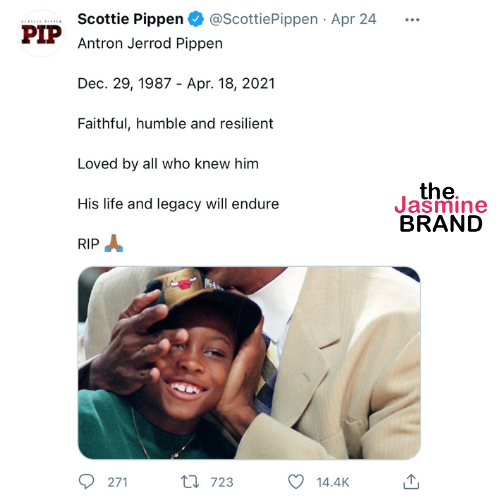Click the Jasmine BRAND watermark logo
This screenshot has width=500, height=500.
441,207
